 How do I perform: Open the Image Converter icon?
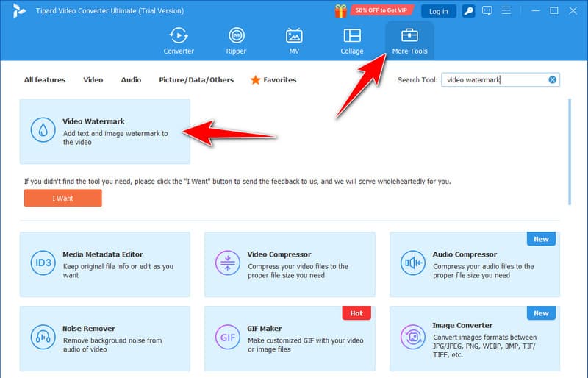point(413,337)
